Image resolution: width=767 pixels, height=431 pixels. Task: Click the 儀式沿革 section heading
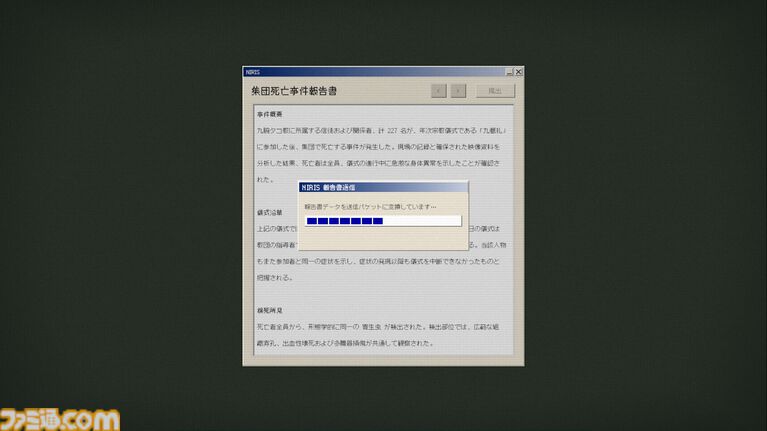[270, 212]
